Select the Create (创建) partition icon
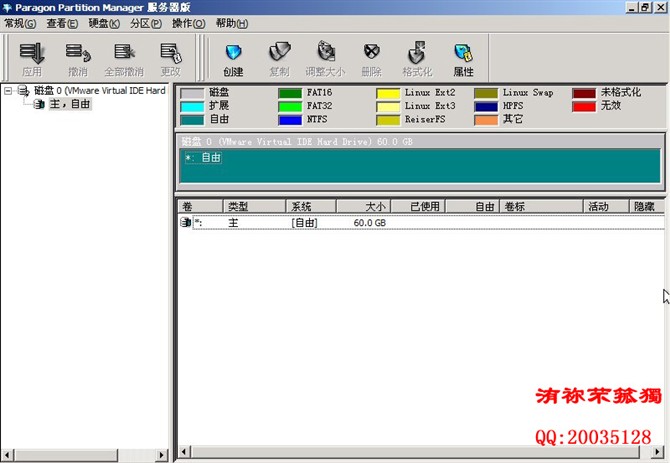The image size is (670, 463). point(233,53)
